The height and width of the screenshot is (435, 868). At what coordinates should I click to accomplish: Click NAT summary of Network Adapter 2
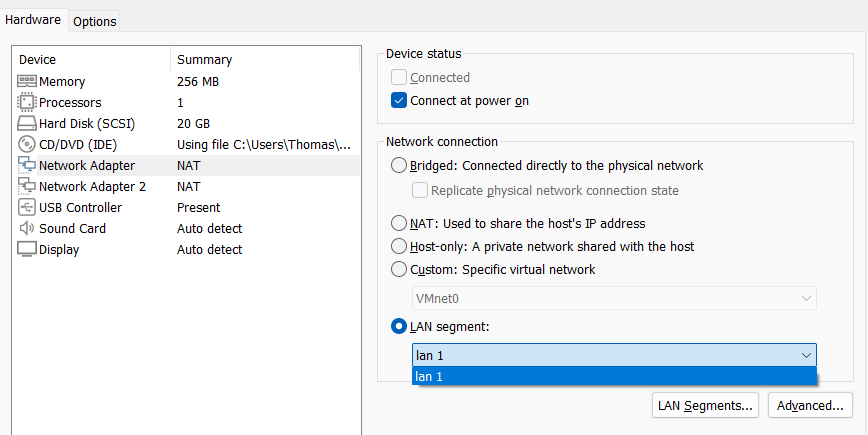pos(188,187)
